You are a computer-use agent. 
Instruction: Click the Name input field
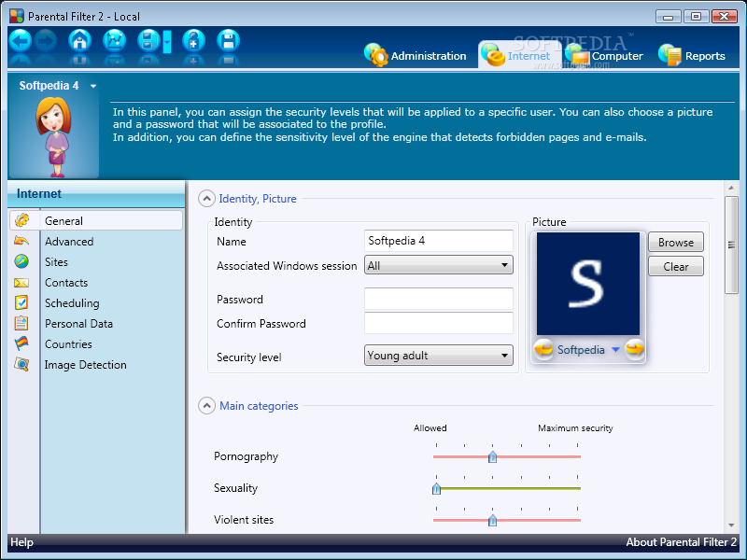[438, 241]
